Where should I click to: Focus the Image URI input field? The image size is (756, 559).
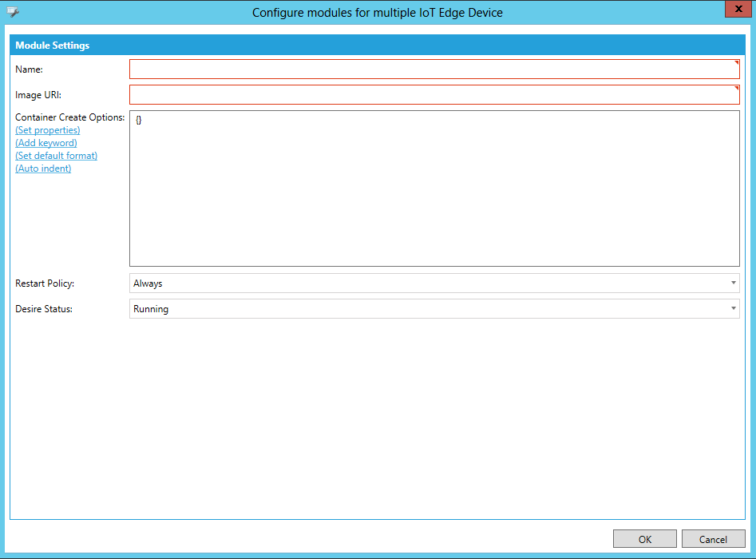[434, 94]
